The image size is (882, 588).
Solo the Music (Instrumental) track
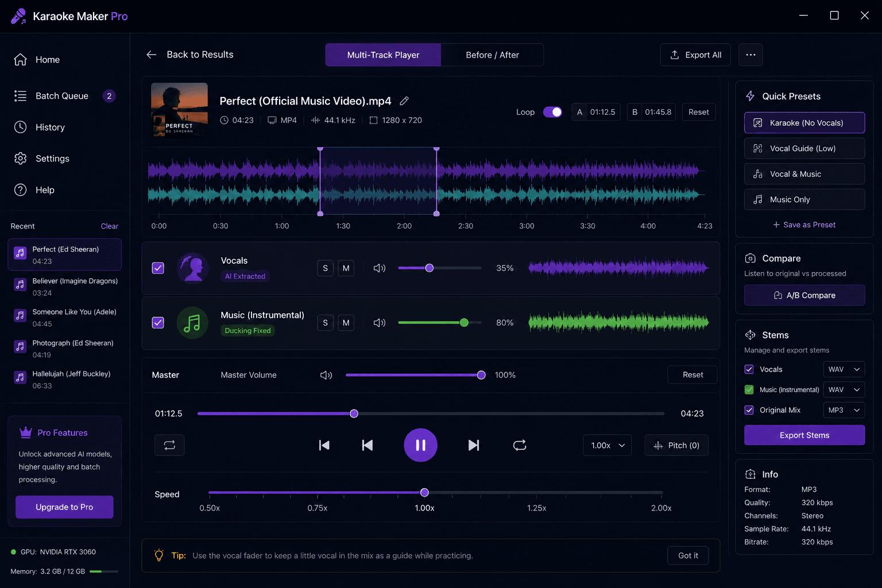tap(326, 323)
